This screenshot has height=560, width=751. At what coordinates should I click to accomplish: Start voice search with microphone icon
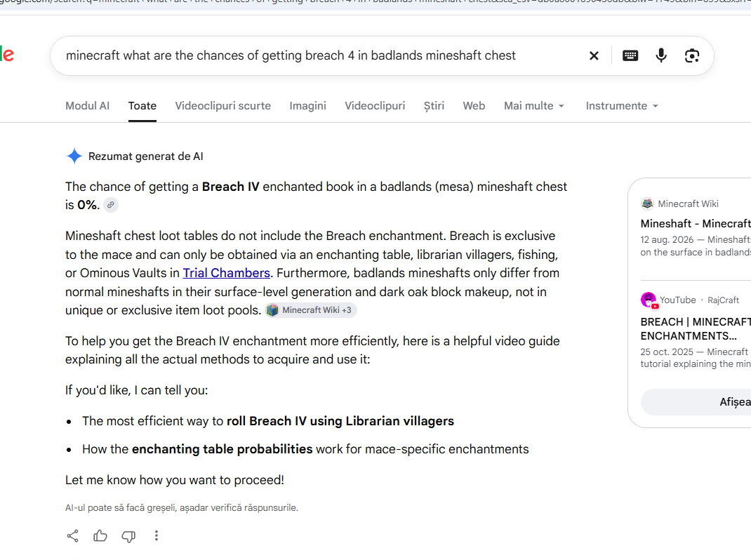click(661, 55)
